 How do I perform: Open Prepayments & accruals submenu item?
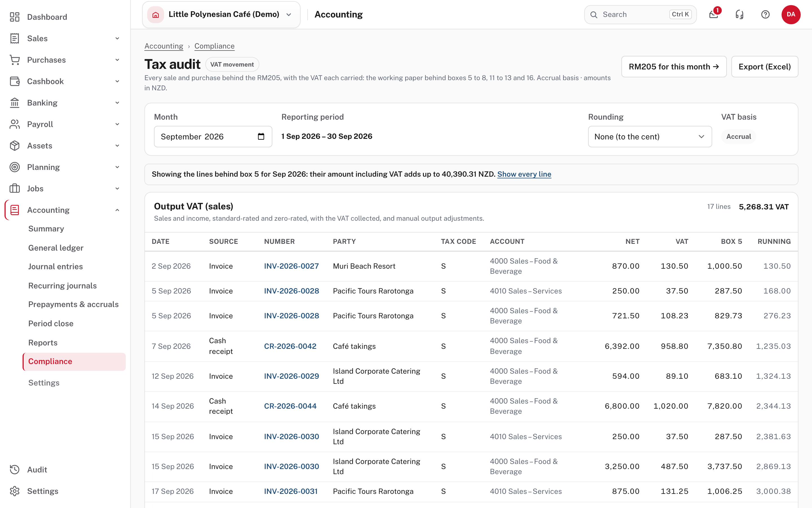[74, 305]
